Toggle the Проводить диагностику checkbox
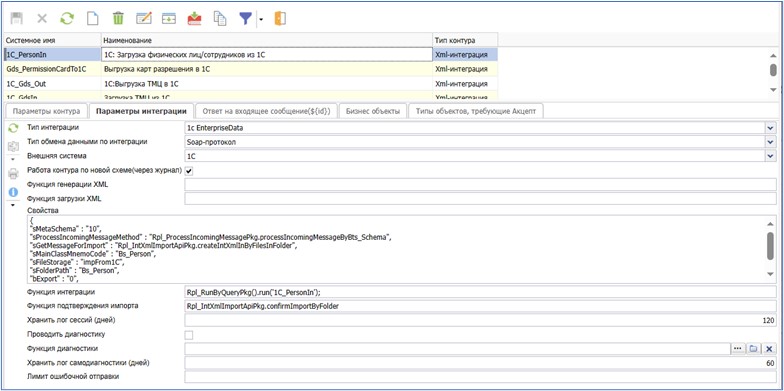784x391 pixels. pos(189,334)
